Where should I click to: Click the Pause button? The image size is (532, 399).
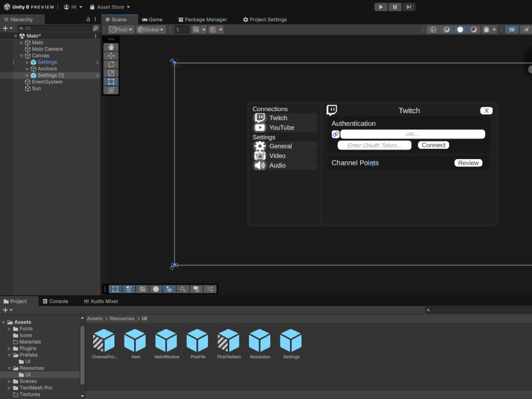point(395,7)
